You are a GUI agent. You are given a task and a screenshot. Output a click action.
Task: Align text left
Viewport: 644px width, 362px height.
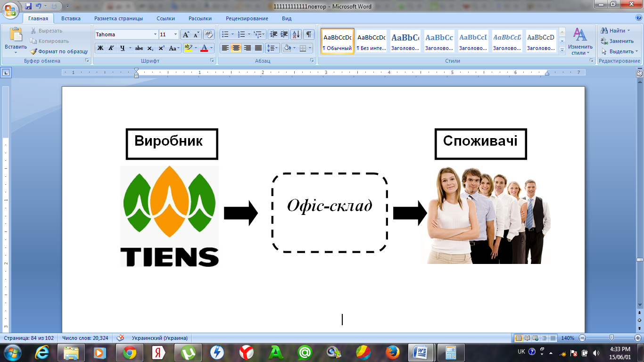(x=225, y=48)
